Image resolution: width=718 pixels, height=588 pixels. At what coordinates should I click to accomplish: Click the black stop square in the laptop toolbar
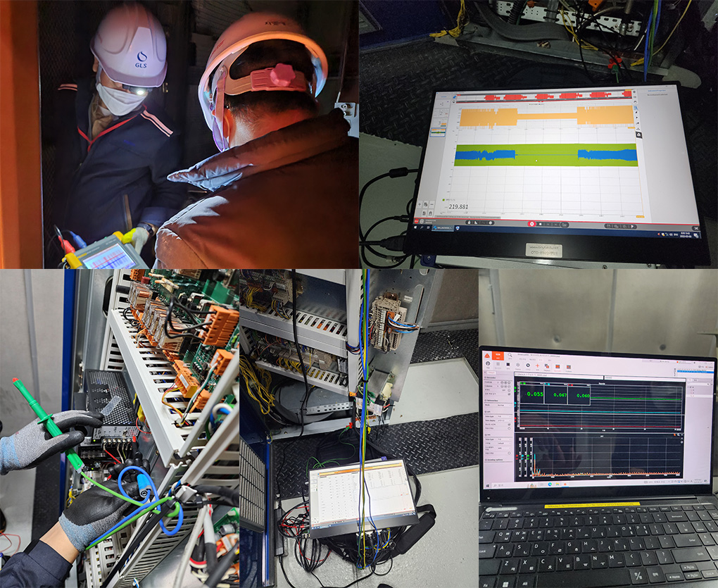(508, 365)
